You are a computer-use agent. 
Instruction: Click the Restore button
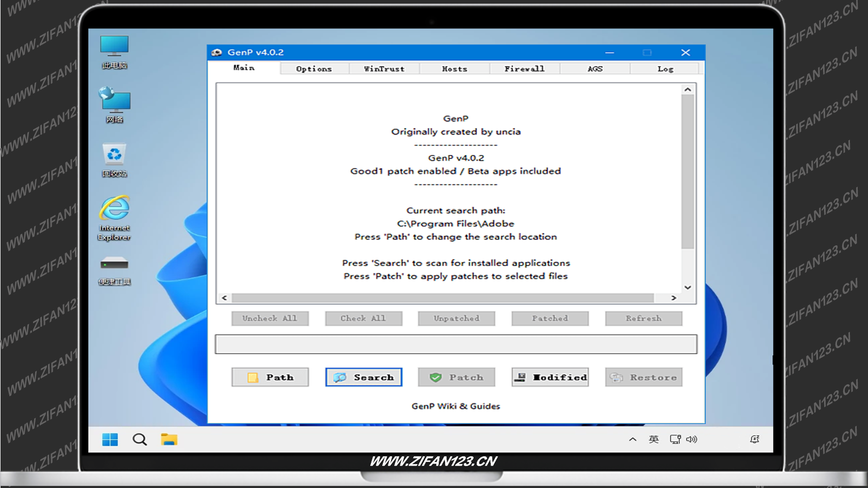click(x=644, y=377)
